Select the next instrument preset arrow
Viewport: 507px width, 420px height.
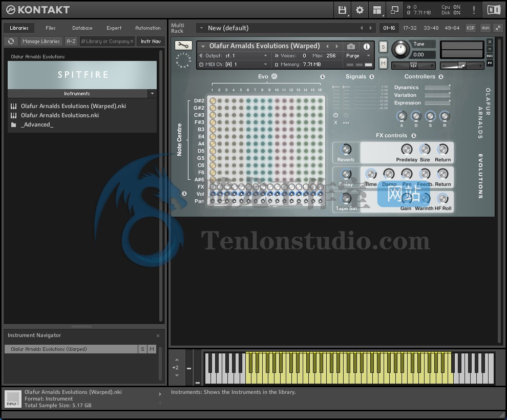[337, 47]
